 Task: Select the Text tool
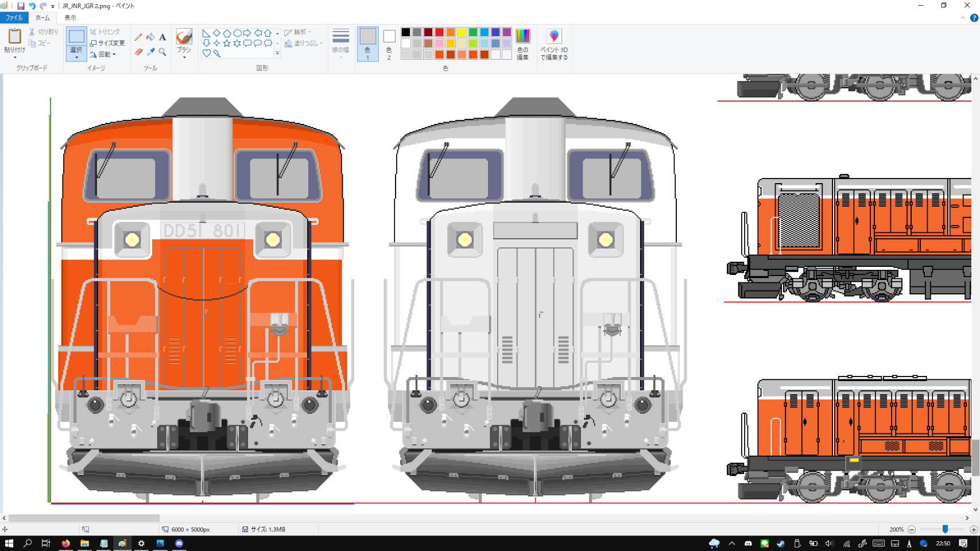[162, 37]
